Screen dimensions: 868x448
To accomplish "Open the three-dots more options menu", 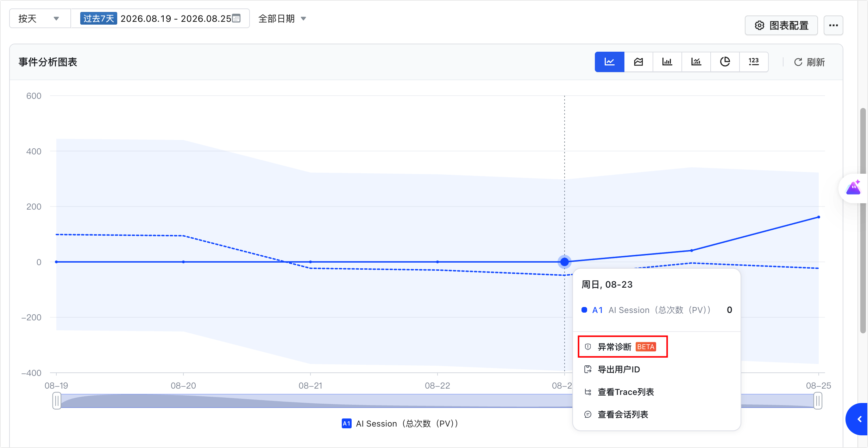I will pyautogui.click(x=833, y=25).
